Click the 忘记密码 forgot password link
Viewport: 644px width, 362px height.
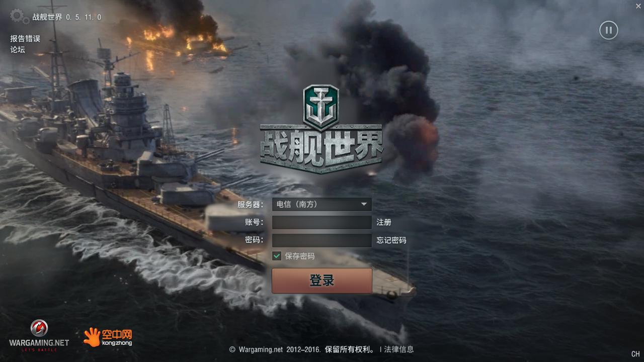[x=391, y=240]
